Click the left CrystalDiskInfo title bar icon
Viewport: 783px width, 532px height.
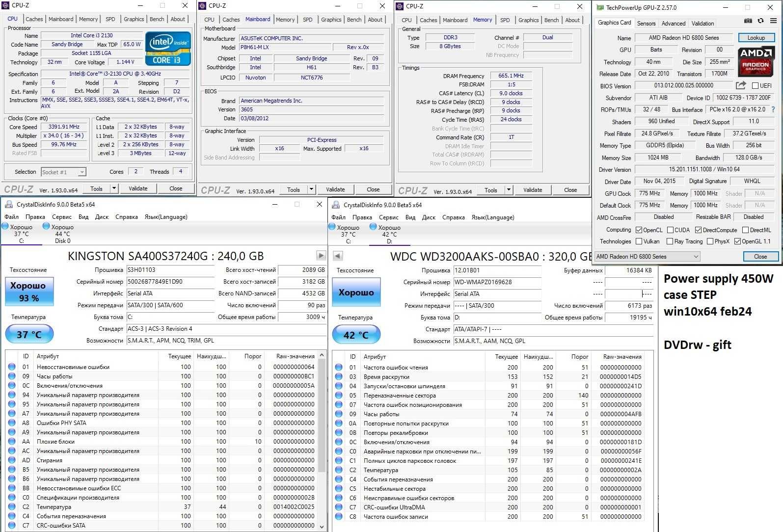pos(8,204)
